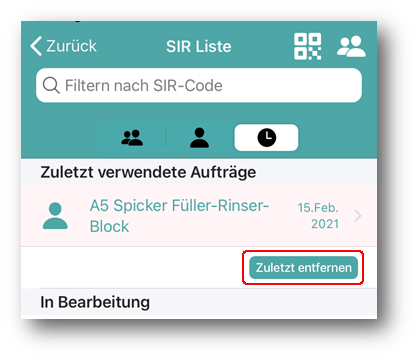
Task: Select the In Bearbeitung section header
Action: [x=95, y=302]
